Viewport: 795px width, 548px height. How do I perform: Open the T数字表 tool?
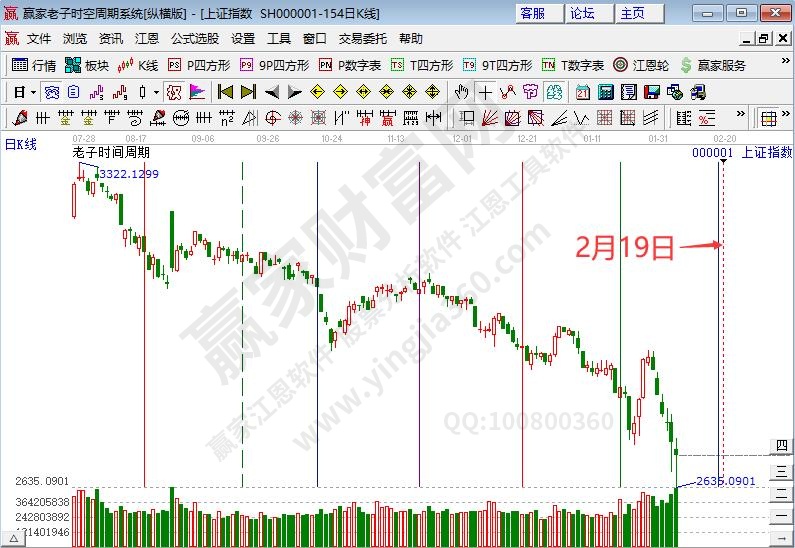tap(573, 65)
